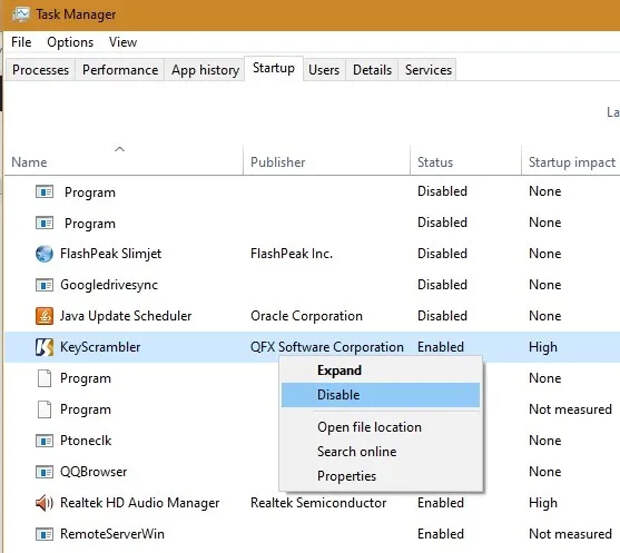
Task: Open the Options menu
Action: pyautogui.click(x=70, y=42)
